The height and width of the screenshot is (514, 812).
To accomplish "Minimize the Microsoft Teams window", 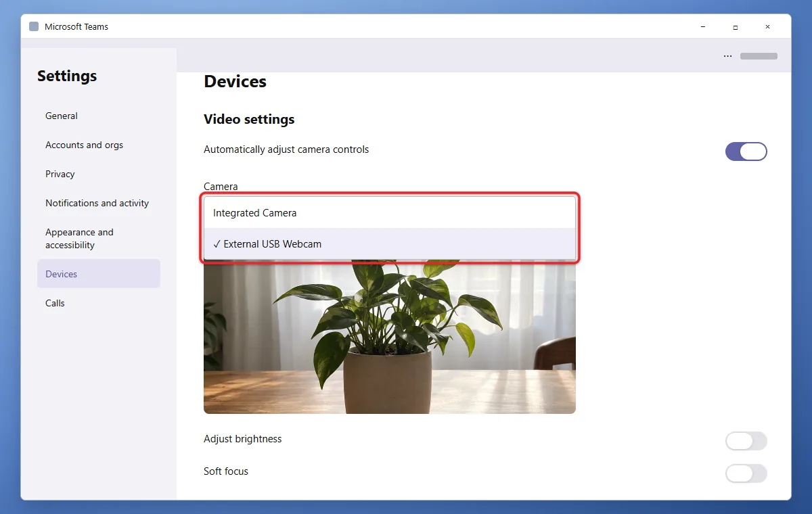I will click(x=703, y=26).
